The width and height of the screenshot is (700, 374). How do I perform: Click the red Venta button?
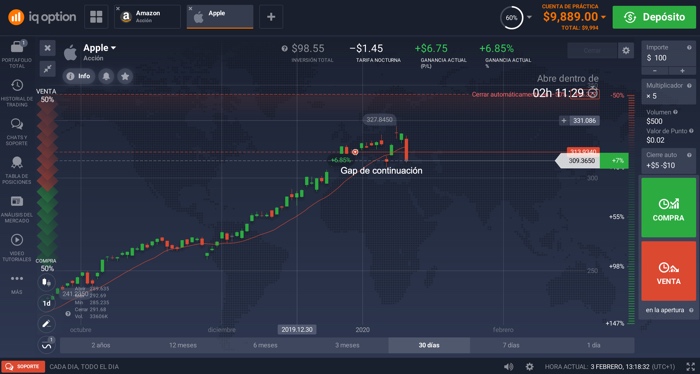pyautogui.click(x=668, y=271)
